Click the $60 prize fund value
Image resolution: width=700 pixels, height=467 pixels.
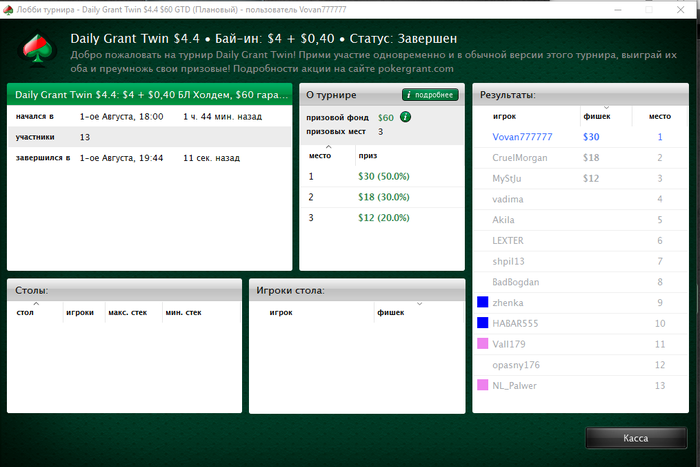[x=386, y=117]
